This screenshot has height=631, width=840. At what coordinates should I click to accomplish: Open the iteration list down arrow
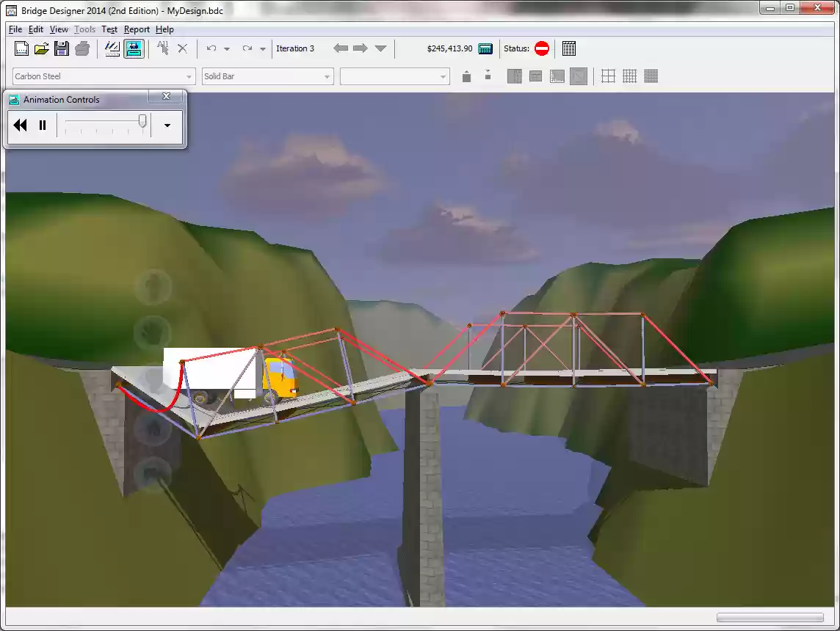coord(381,48)
